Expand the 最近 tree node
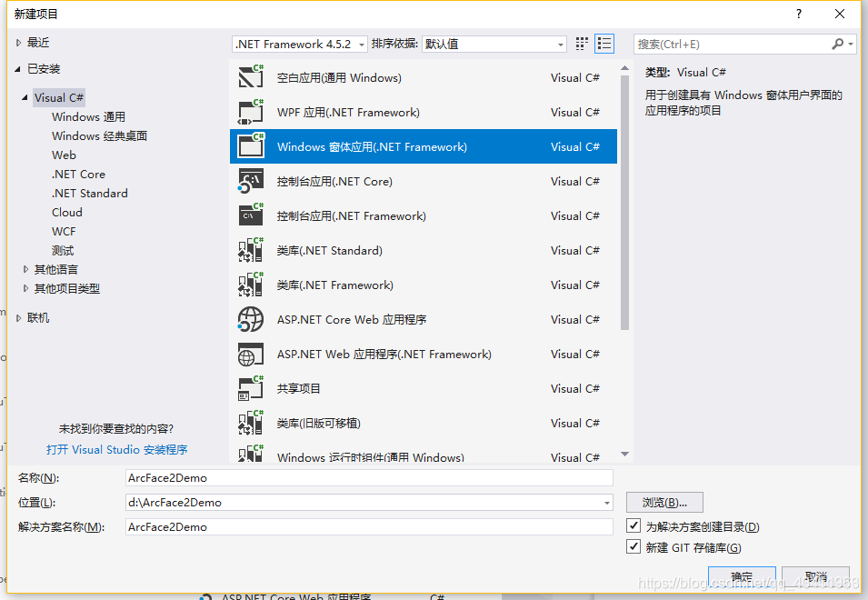 (x=18, y=43)
